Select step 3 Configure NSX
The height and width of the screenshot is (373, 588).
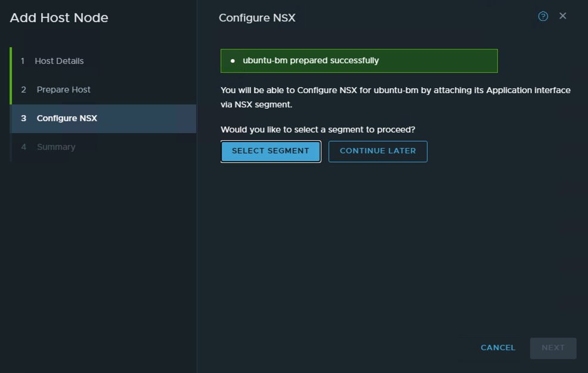pos(104,119)
